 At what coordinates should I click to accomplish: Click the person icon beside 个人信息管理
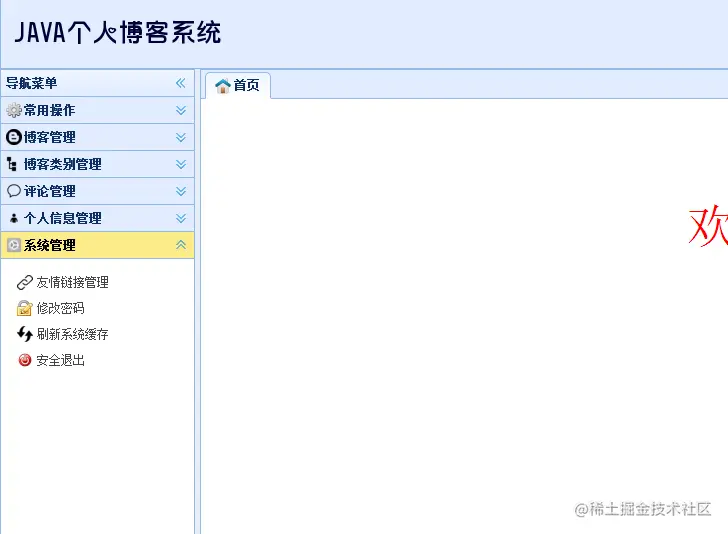tap(14, 218)
